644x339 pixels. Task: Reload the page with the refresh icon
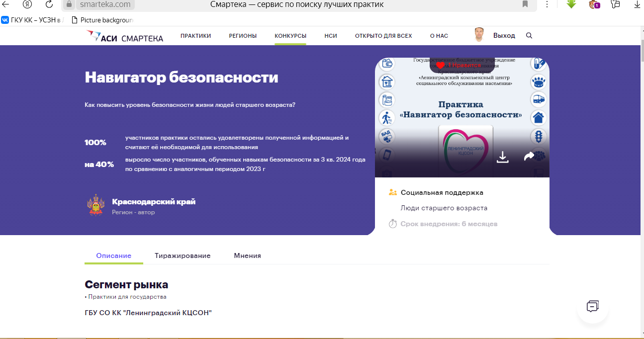point(49,4)
